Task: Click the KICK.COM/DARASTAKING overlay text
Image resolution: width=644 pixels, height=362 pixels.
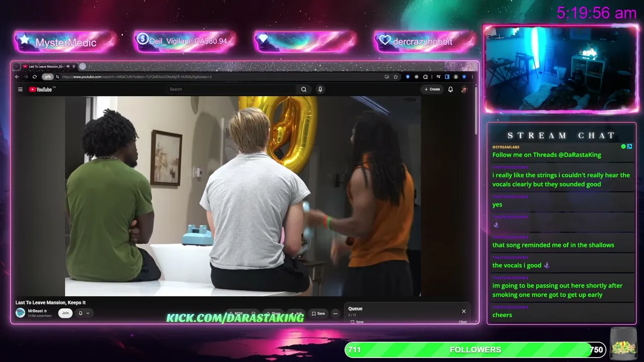Action: 235,318
